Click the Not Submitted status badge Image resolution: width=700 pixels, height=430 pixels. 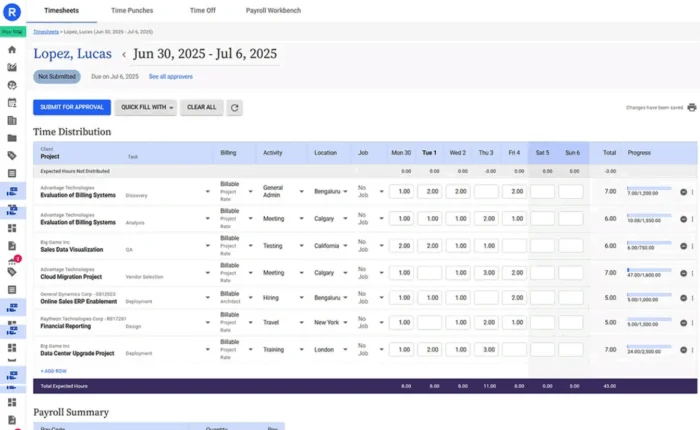57,77
